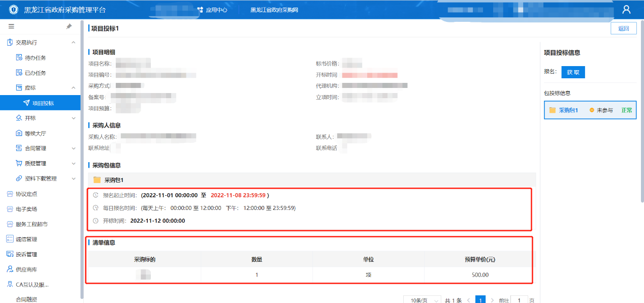Click the 应用中心 app grid icon
The width and height of the screenshot is (644, 303).
click(x=200, y=10)
